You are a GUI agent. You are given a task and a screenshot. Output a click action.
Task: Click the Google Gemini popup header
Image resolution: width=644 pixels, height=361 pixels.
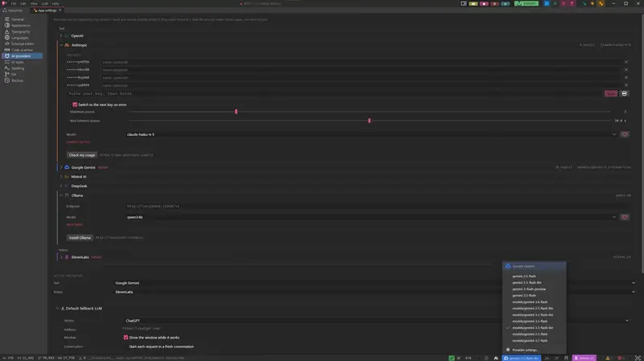pos(534,266)
